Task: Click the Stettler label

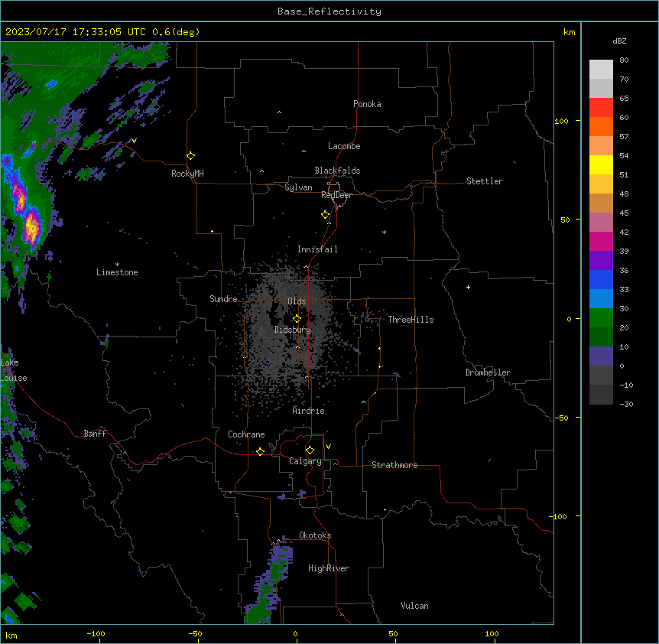Action: click(485, 181)
